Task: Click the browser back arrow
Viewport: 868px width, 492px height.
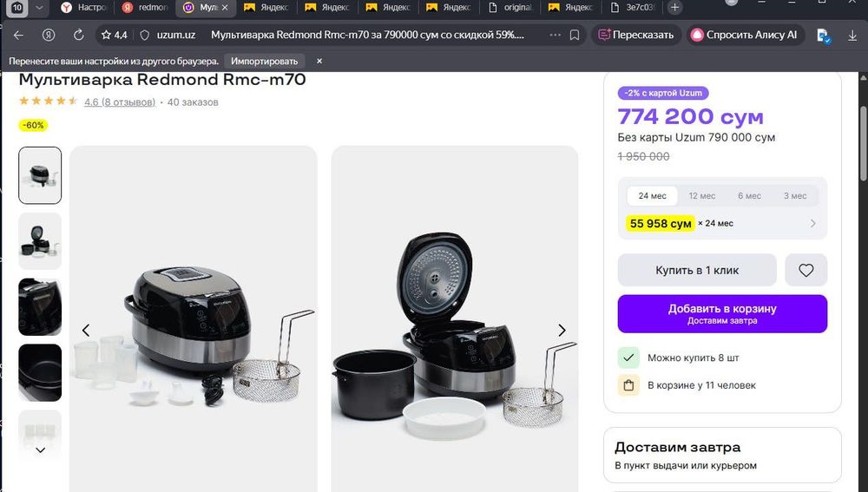Action: tap(18, 36)
